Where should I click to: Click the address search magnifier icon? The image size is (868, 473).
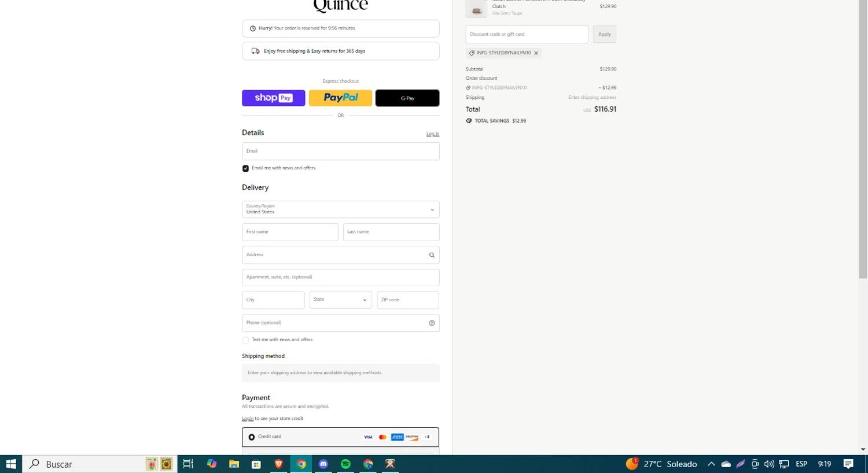pos(432,255)
